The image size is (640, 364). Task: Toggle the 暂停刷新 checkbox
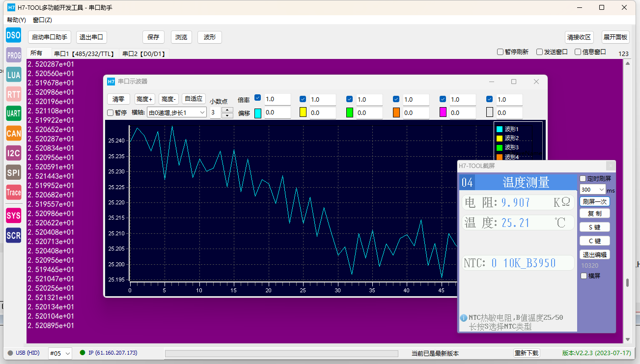pos(500,52)
